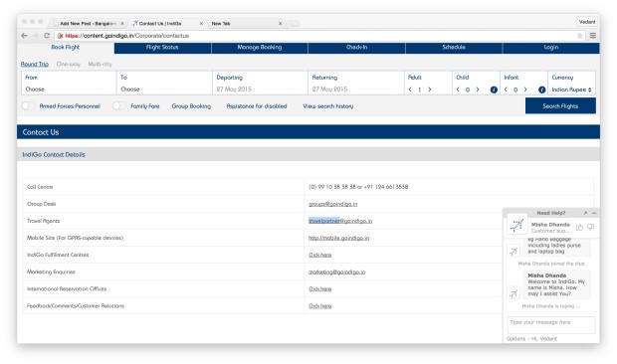Toggle the Family Fare switch

119,105
